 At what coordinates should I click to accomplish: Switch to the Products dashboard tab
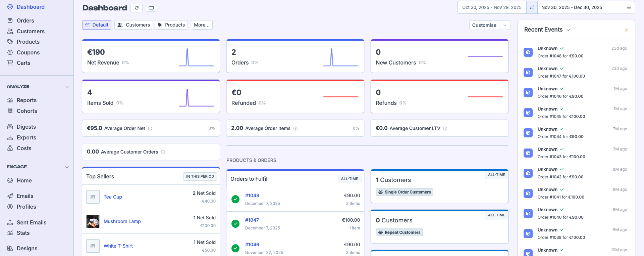point(171,25)
